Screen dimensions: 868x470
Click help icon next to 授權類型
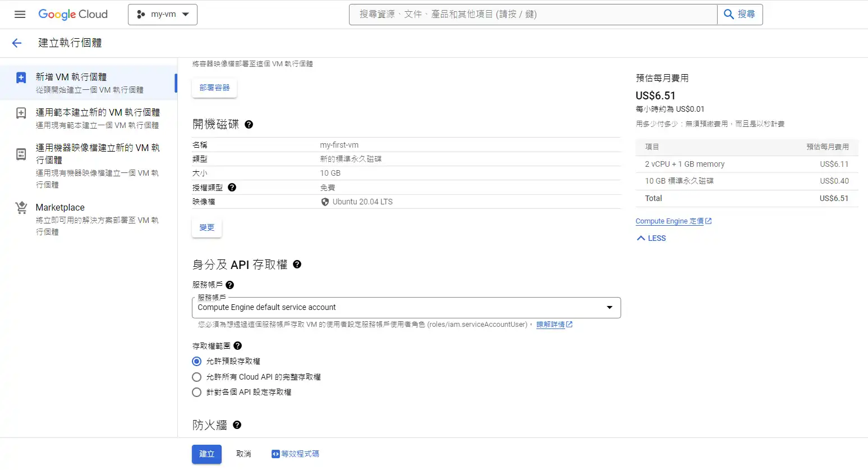click(232, 188)
